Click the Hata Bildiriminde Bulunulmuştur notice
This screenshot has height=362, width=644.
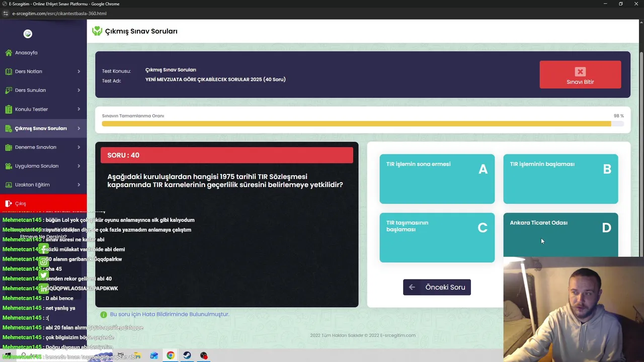170,314
